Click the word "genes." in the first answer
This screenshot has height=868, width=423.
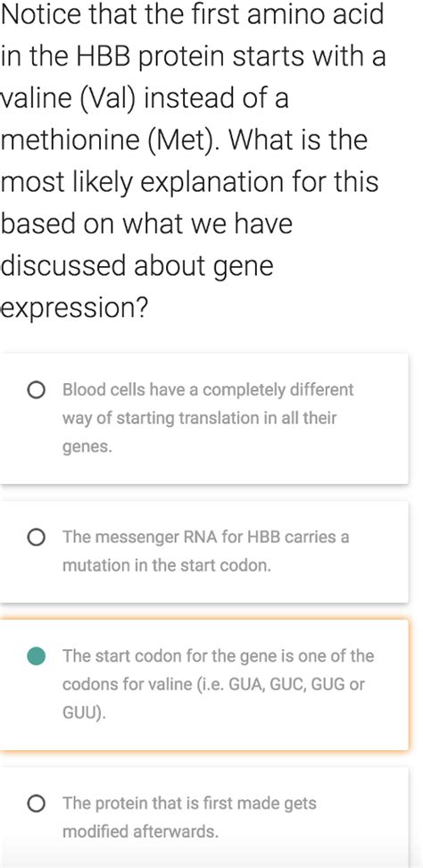pyautogui.click(x=87, y=447)
